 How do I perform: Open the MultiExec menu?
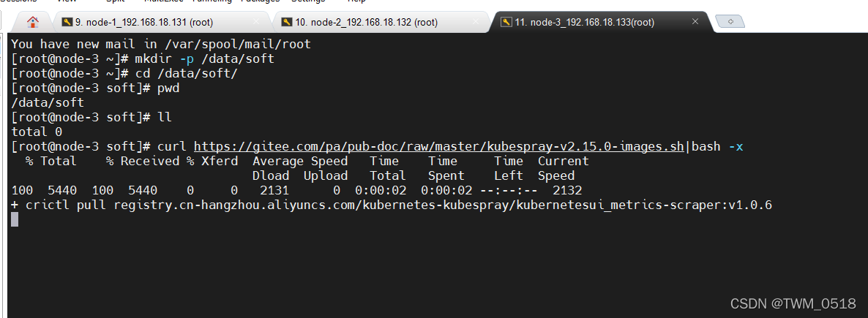tap(162, 1)
